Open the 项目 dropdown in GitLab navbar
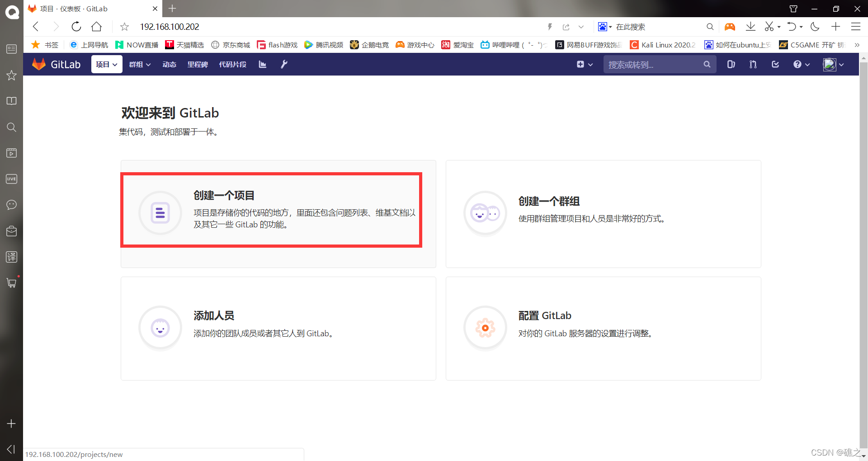The image size is (868, 461). (107, 64)
